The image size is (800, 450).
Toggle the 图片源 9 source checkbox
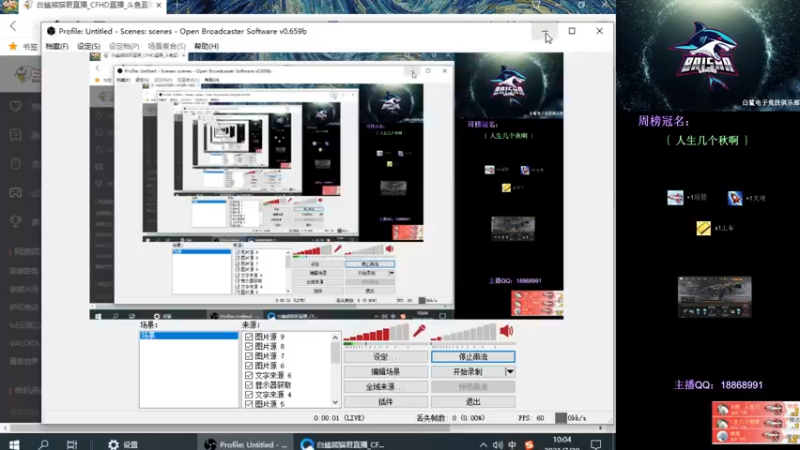coord(249,337)
